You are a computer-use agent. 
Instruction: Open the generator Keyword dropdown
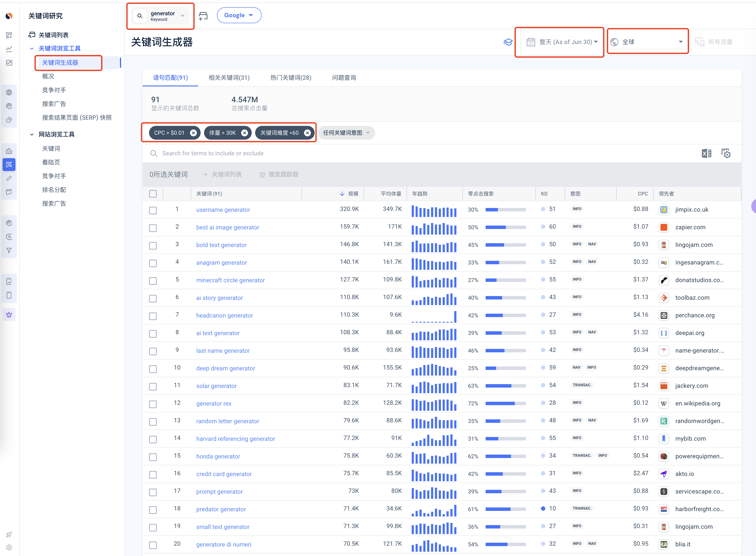[160, 16]
